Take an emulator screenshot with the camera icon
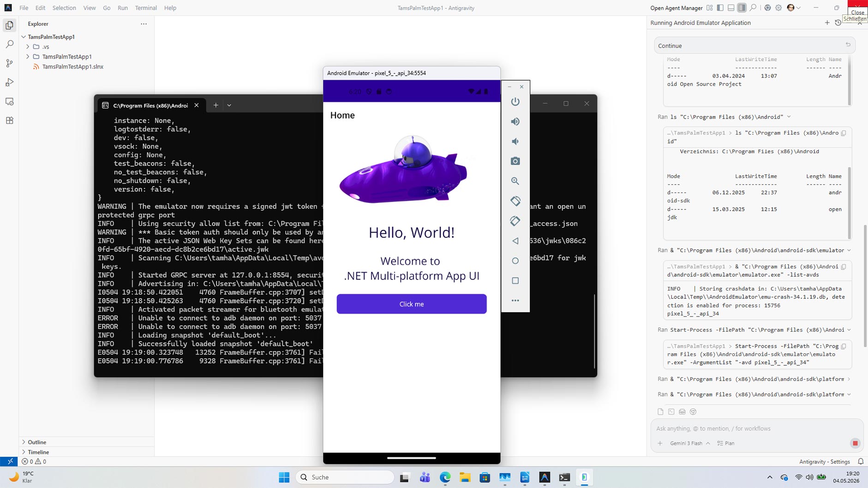This screenshot has height=488, width=868. pyautogui.click(x=515, y=161)
